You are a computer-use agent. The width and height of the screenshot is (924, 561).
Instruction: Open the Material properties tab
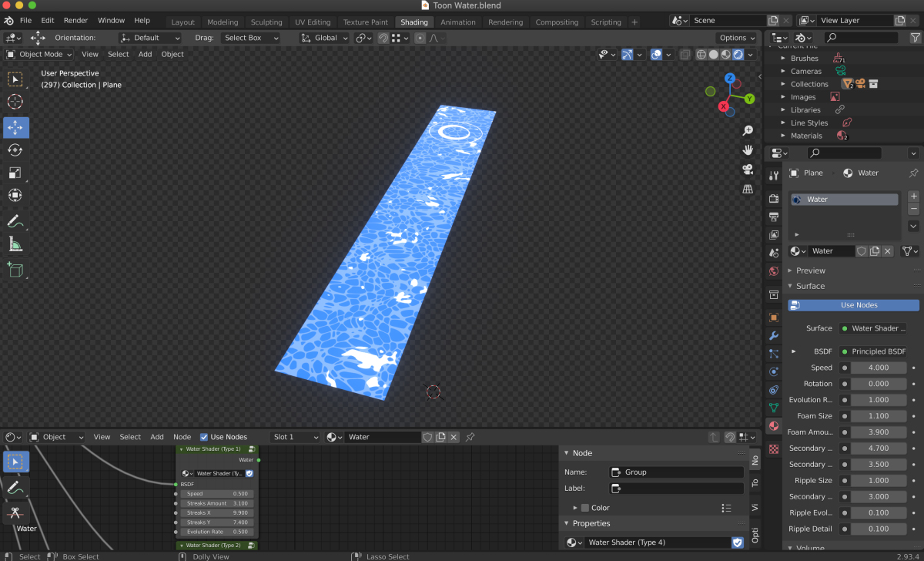coord(774,426)
